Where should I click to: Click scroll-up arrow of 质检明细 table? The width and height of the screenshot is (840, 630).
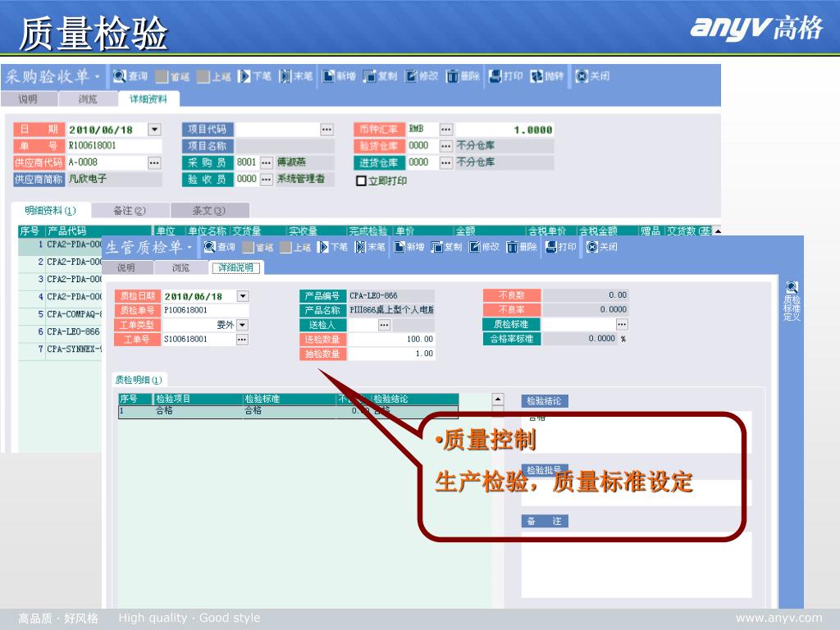498,399
